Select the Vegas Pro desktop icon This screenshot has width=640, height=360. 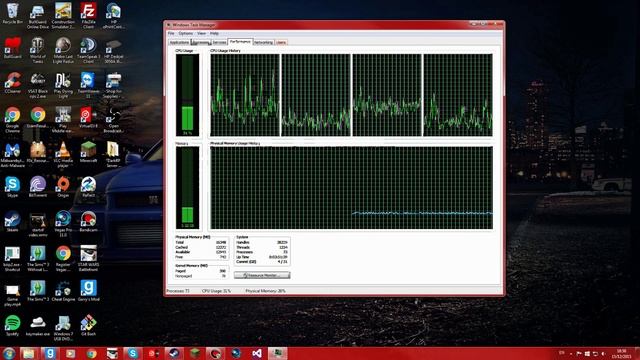63,224
